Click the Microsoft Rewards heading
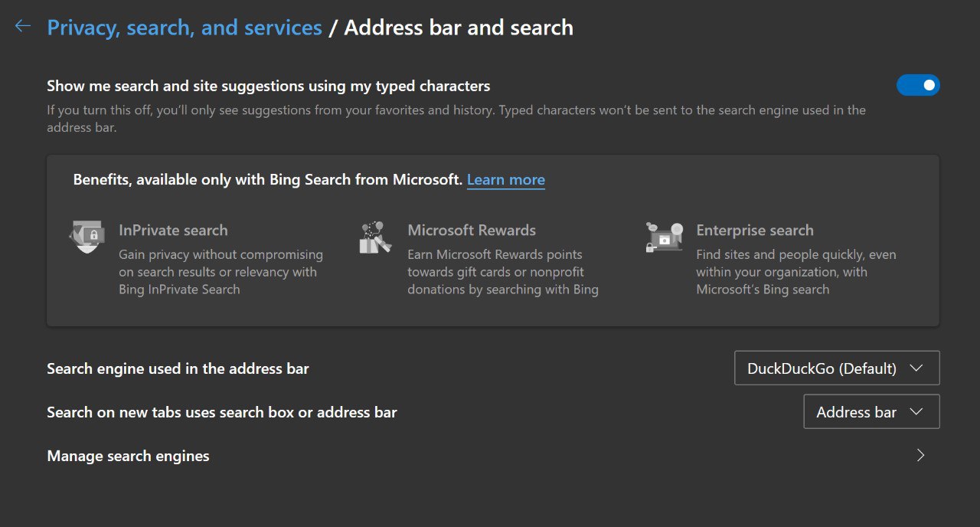 472,230
